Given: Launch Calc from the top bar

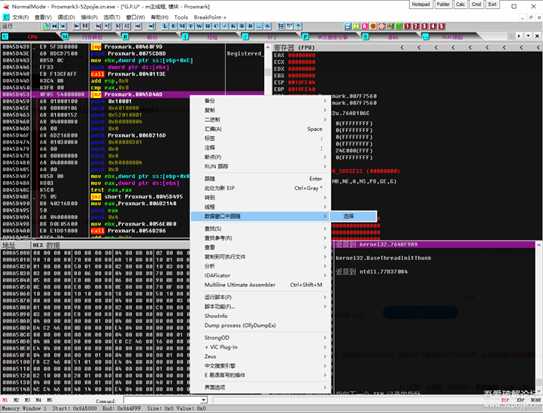Looking at the screenshot, I should [x=461, y=4].
